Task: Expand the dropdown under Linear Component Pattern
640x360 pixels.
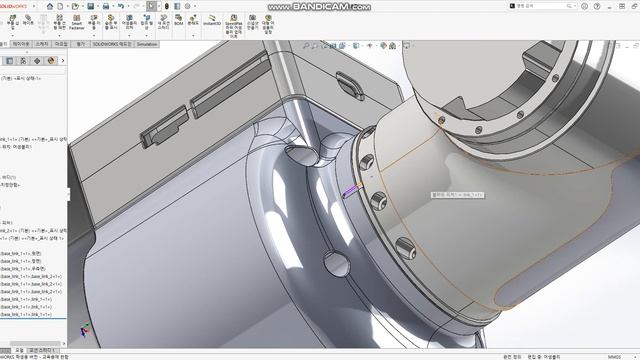Action: tap(59, 36)
